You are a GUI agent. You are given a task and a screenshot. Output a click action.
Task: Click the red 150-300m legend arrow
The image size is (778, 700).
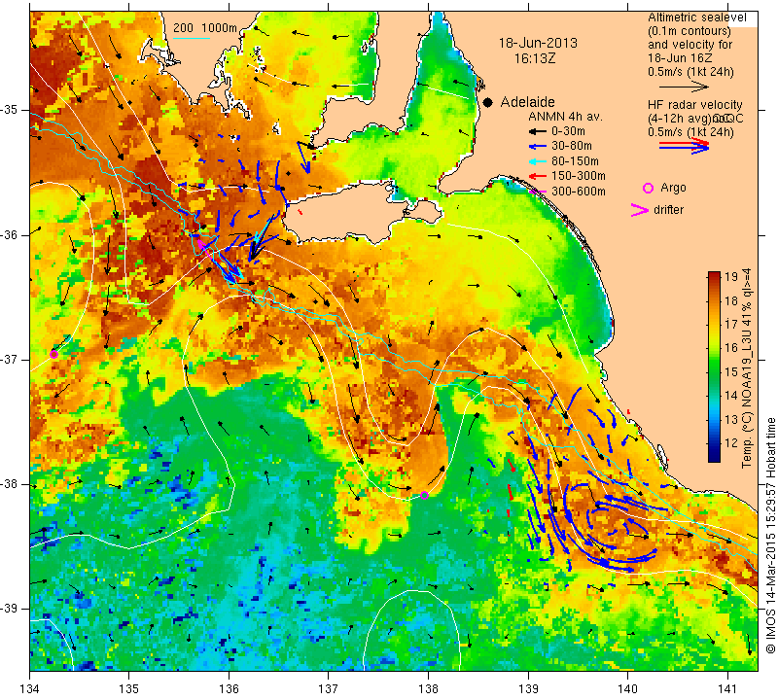point(537,176)
